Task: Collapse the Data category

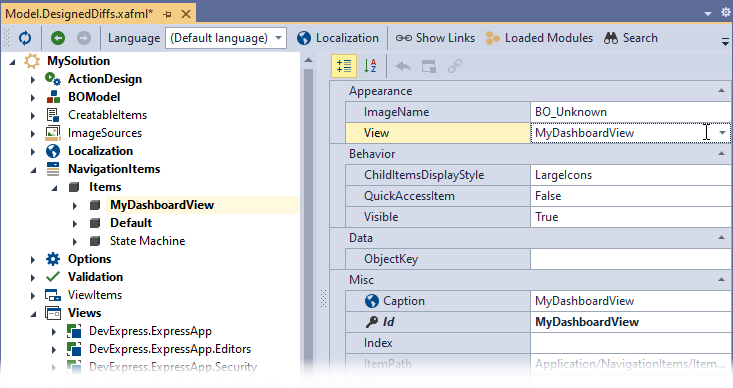Action: [721, 238]
